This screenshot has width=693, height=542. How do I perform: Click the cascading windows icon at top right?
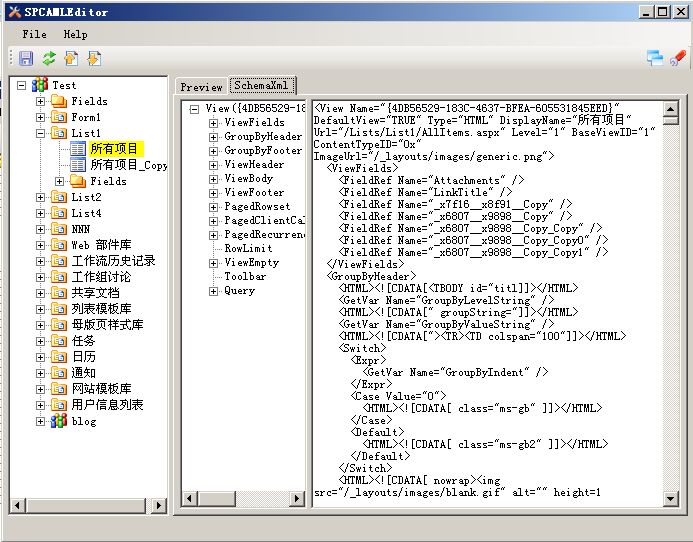pyautogui.click(x=655, y=57)
